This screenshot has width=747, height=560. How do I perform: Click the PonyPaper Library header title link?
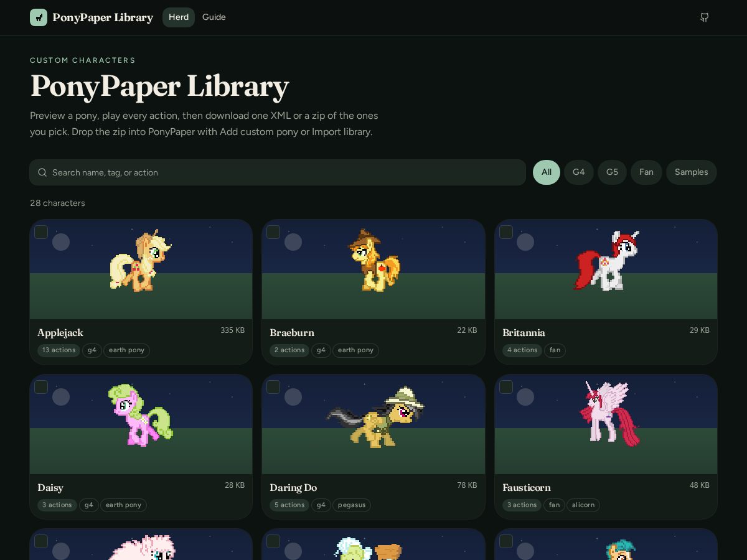(103, 17)
